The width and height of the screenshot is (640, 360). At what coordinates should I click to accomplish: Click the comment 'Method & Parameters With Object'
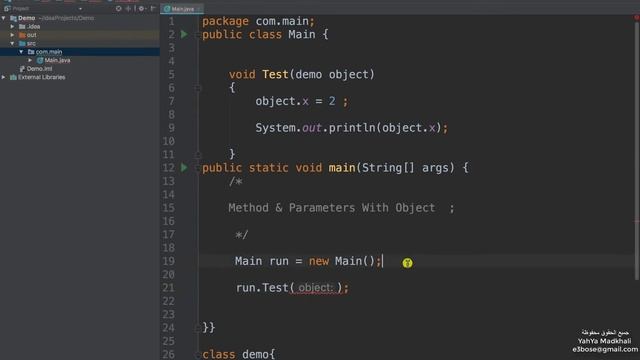point(331,208)
